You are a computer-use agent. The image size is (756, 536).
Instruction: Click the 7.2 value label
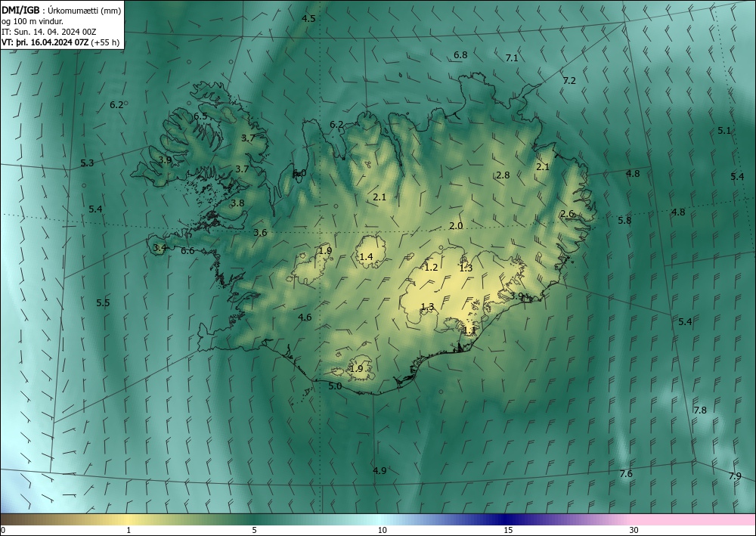(x=569, y=81)
